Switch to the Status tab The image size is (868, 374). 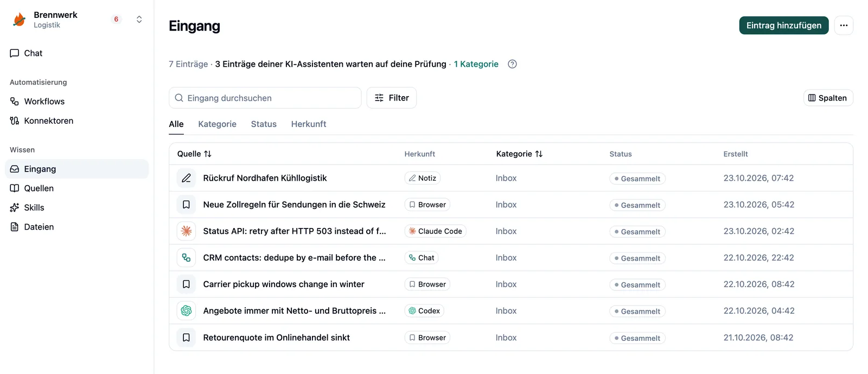pyautogui.click(x=264, y=124)
